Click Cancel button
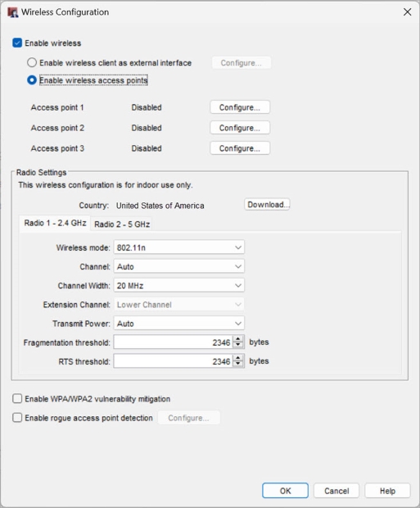Viewport: 420px width, 508px height. pos(336,491)
